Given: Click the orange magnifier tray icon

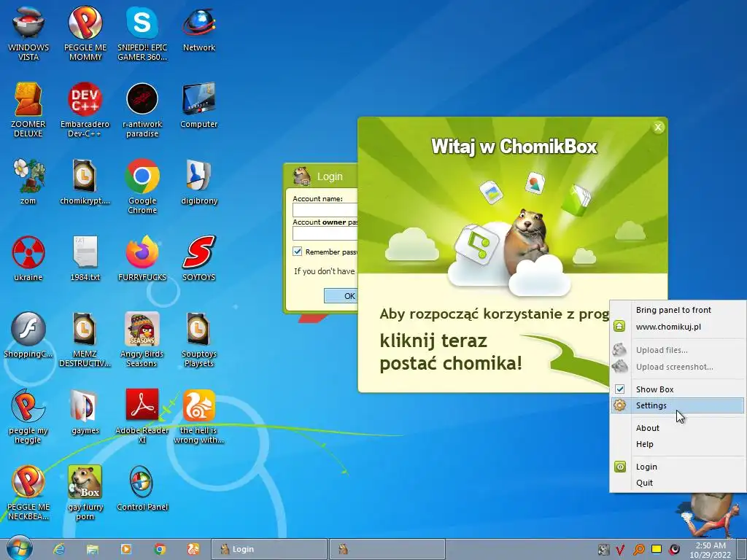Looking at the screenshot, I should [638, 550].
